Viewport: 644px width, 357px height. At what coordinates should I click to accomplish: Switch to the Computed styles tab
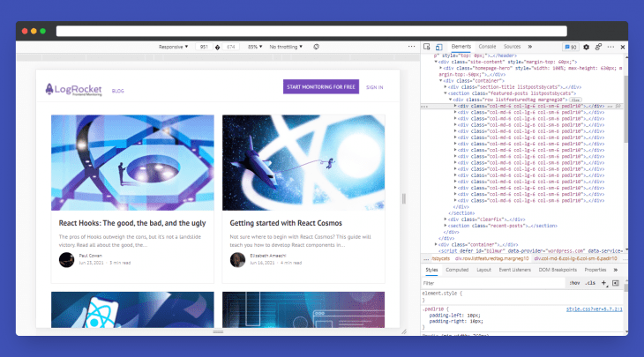point(457,270)
